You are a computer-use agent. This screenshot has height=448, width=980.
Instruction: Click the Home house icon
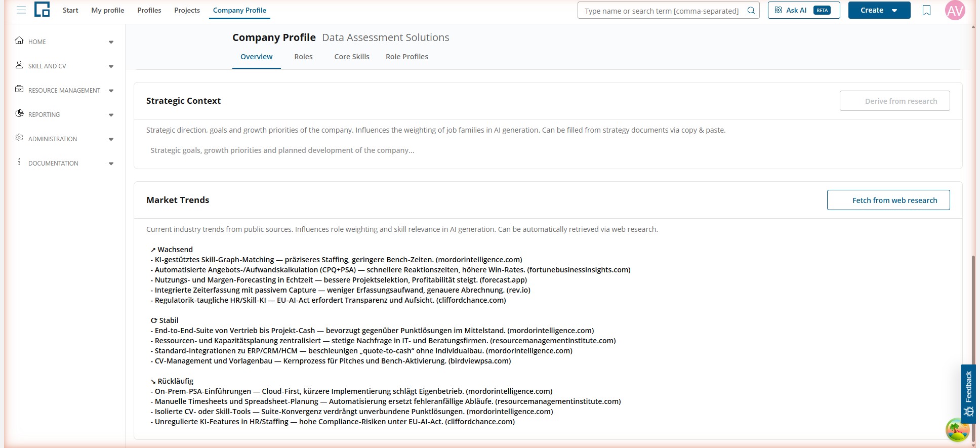(x=19, y=40)
